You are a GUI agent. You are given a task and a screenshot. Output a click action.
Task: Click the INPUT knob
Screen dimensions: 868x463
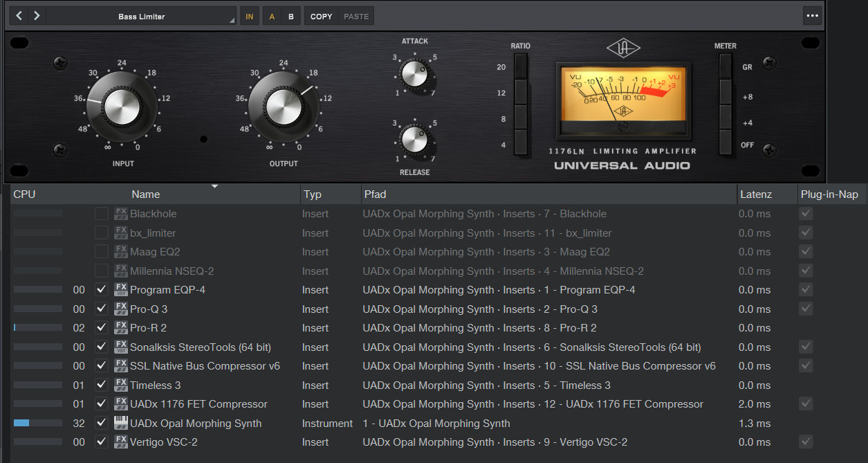122,105
